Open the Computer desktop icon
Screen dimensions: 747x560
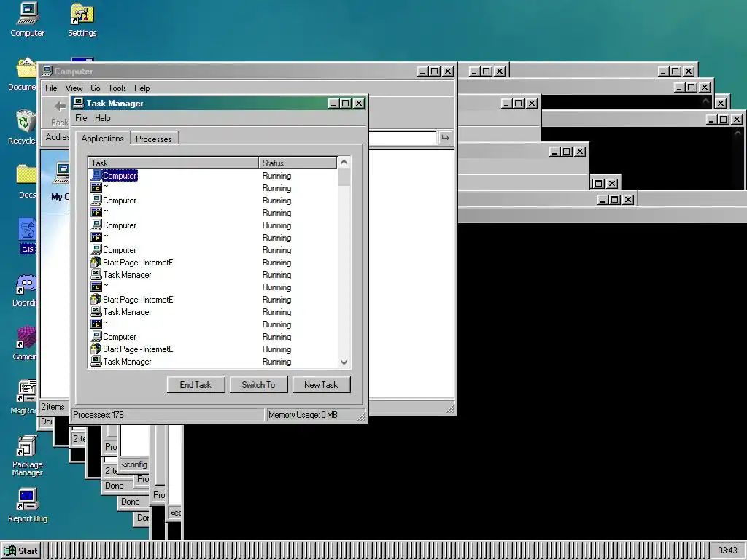[27, 19]
